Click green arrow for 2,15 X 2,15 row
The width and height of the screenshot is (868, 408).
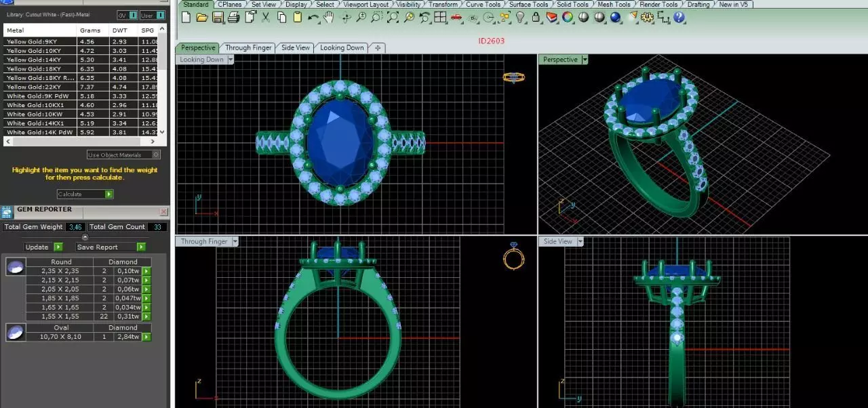click(146, 280)
